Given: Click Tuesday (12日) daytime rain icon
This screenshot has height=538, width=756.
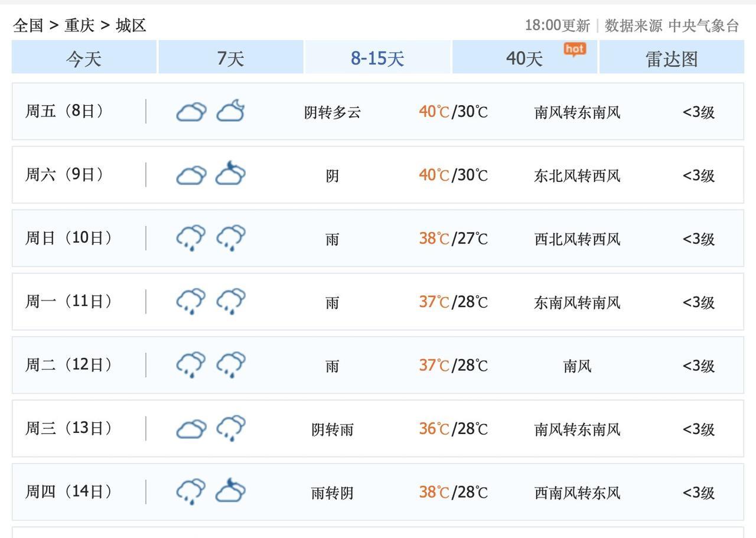Looking at the screenshot, I should [191, 364].
